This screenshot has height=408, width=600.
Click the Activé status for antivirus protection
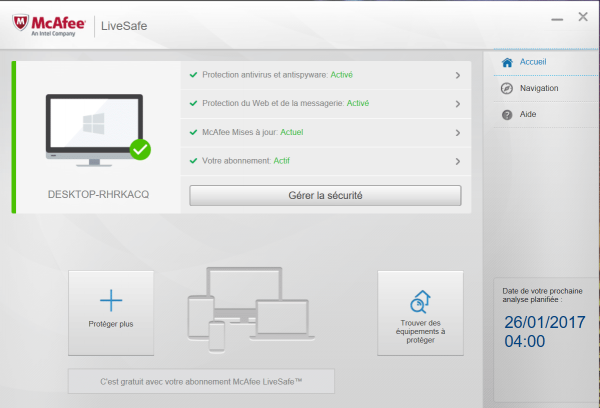[342, 75]
